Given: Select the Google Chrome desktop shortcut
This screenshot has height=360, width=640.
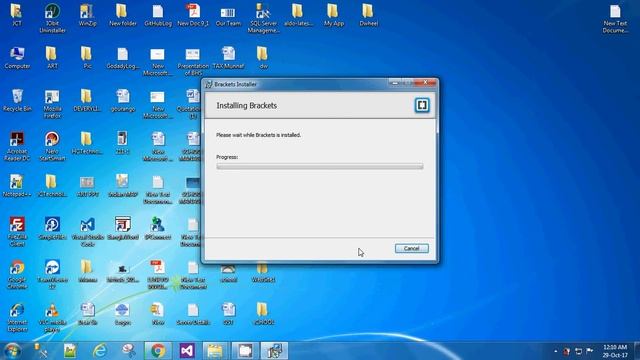Looking at the screenshot, I should coord(17,275).
